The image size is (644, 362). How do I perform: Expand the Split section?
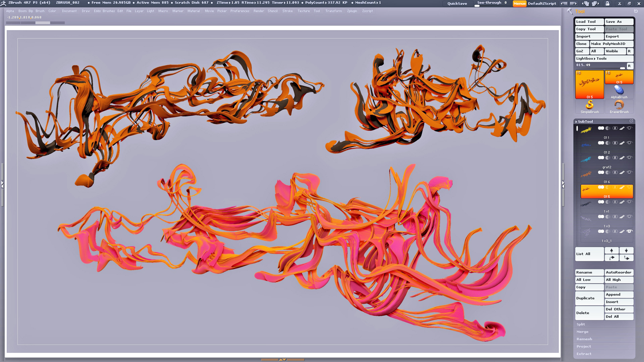pos(581,324)
